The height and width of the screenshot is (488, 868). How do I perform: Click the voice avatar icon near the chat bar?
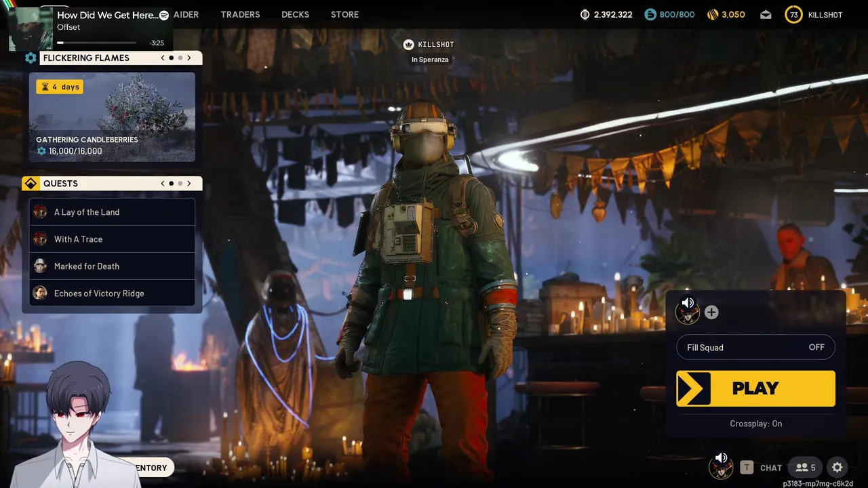click(720, 467)
